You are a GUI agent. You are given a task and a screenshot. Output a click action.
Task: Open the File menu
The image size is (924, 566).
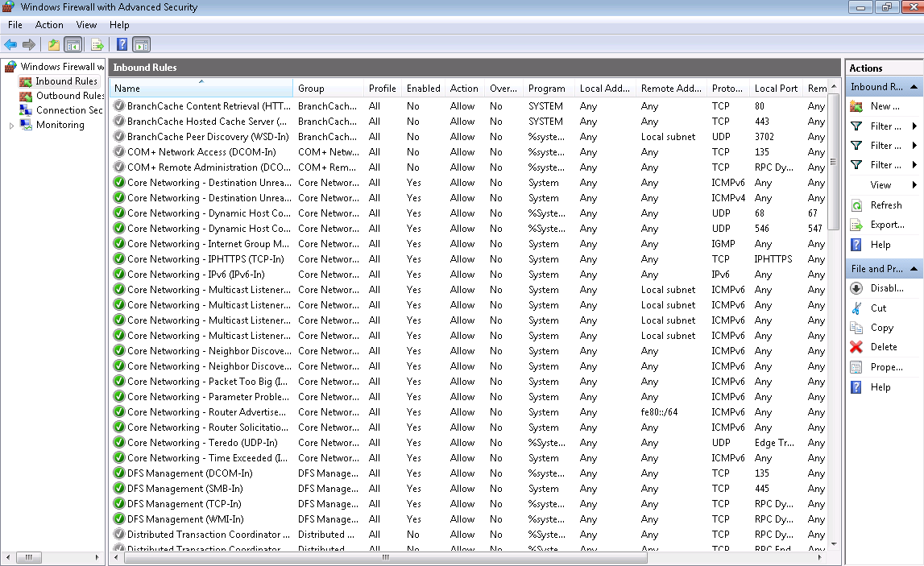coord(15,25)
